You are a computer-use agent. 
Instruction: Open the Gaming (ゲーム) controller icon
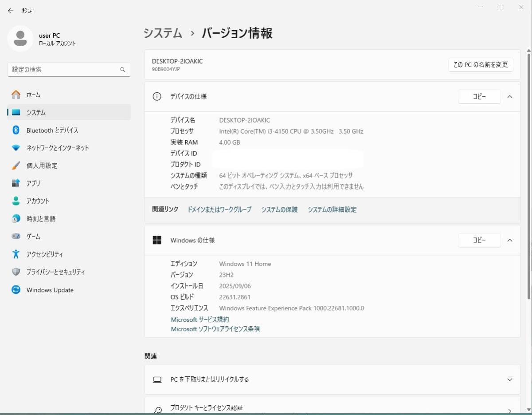[x=16, y=237]
